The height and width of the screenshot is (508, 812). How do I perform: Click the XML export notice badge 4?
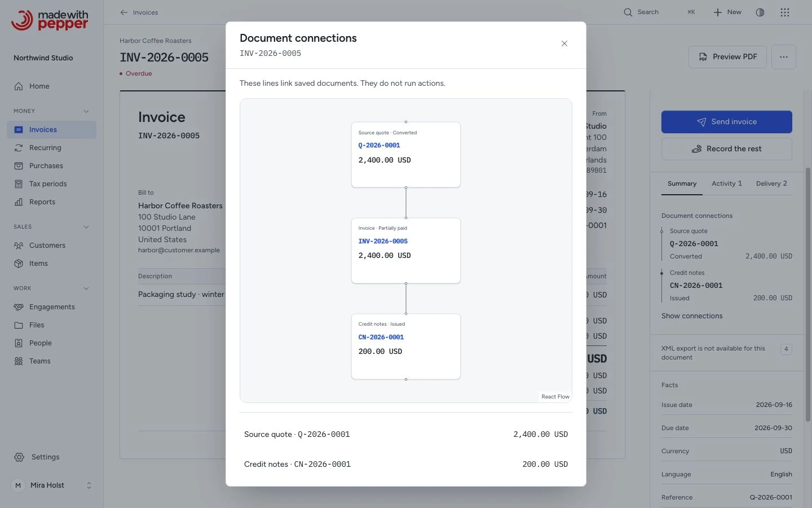coord(786,349)
